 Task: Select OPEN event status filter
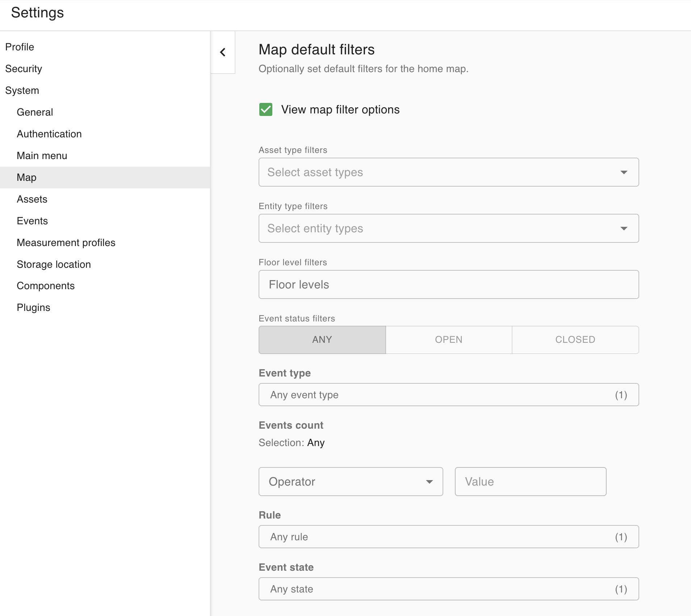pyautogui.click(x=449, y=340)
